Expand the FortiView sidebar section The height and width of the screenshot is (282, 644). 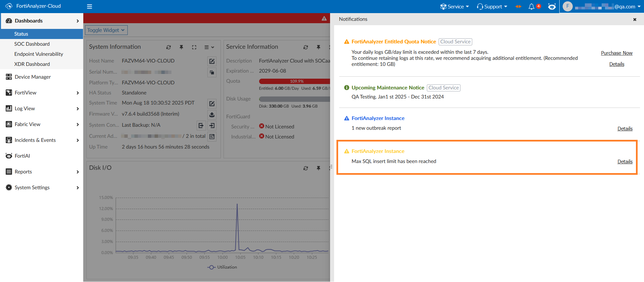[41, 93]
